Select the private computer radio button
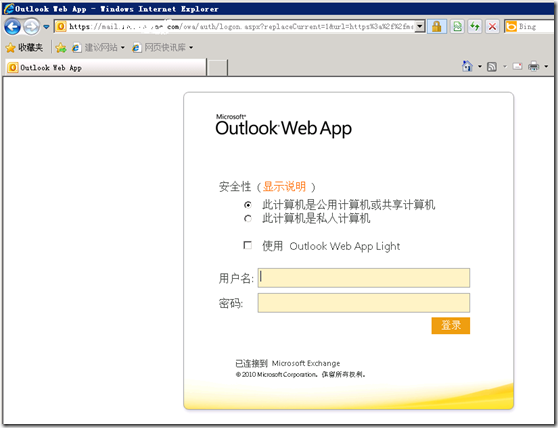 (248, 218)
